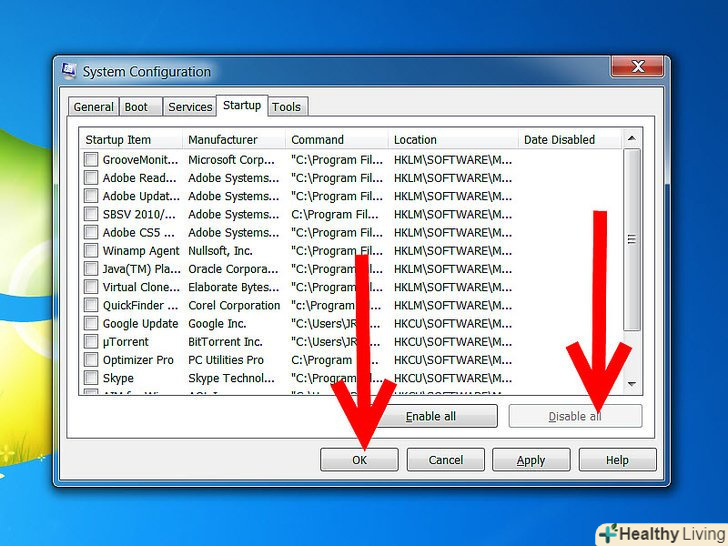Open the Services tab

(190, 107)
